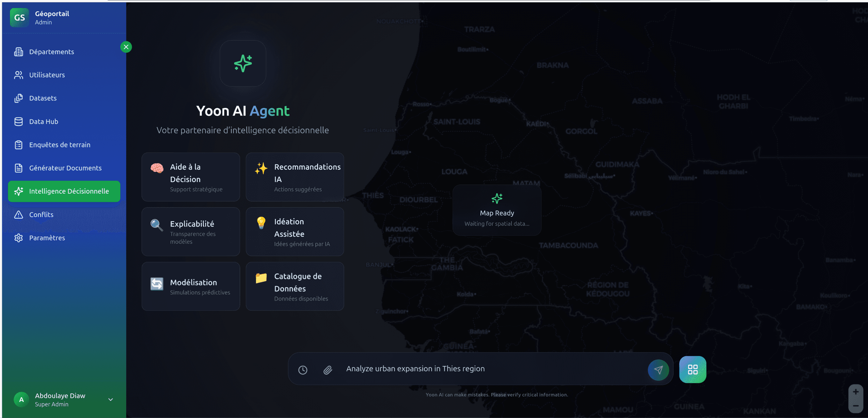Close the Yoon AI panel with green X
The image size is (868, 418).
(x=126, y=47)
